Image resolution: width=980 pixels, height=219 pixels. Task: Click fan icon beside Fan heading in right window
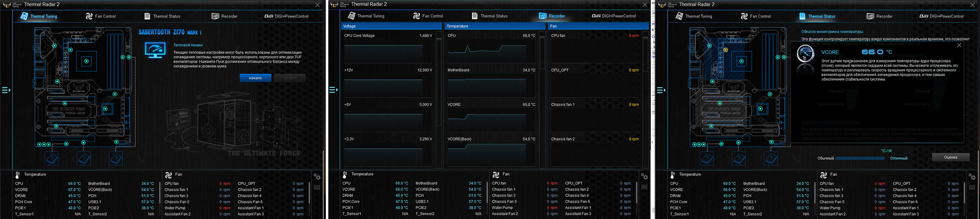[824, 175]
